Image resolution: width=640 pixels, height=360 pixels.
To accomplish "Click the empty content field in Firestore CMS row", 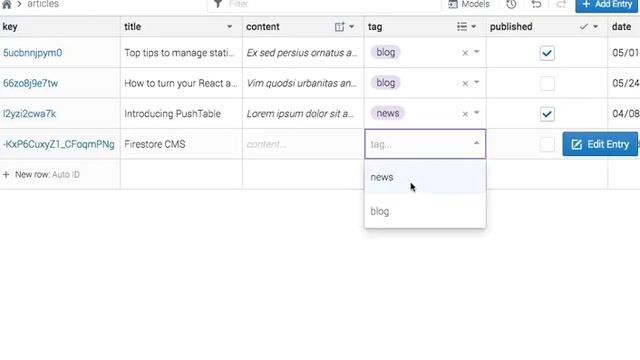I will point(303,144).
